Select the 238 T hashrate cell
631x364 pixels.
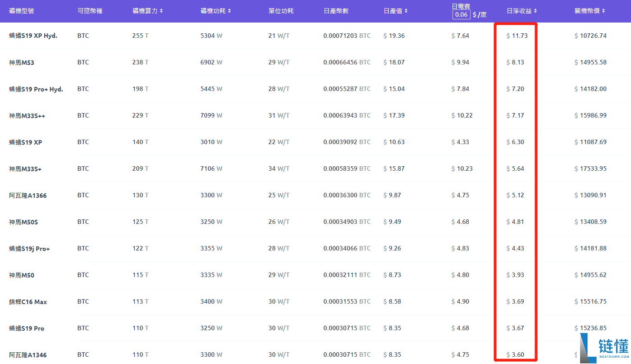point(141,62)
